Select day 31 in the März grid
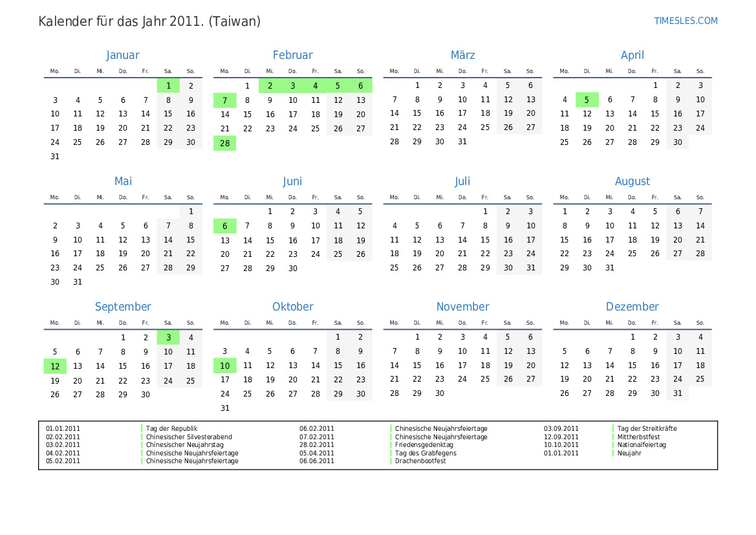Image resolution: width=756 pixels, height=535 pixels. click(x=462, y=142)
